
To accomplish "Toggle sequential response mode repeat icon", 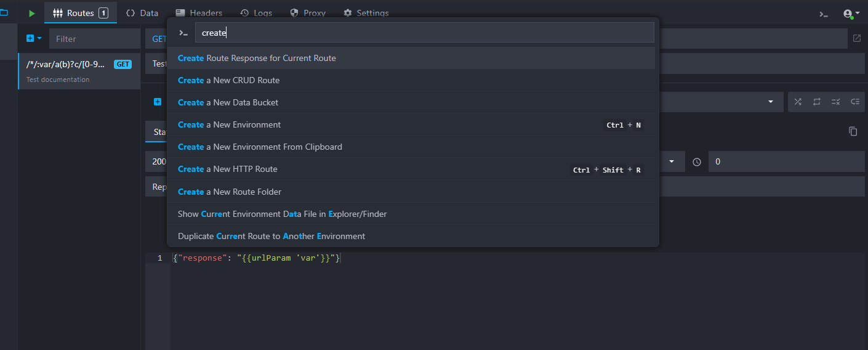I will pyautogui.click(x=817, y=102).
